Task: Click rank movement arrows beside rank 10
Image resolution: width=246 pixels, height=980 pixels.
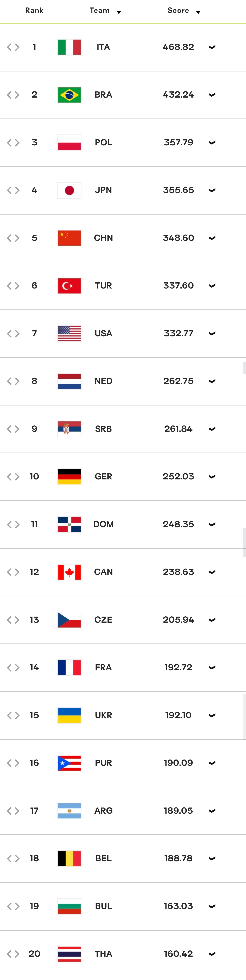Action: pyautogui.click(x=13, y=477)
